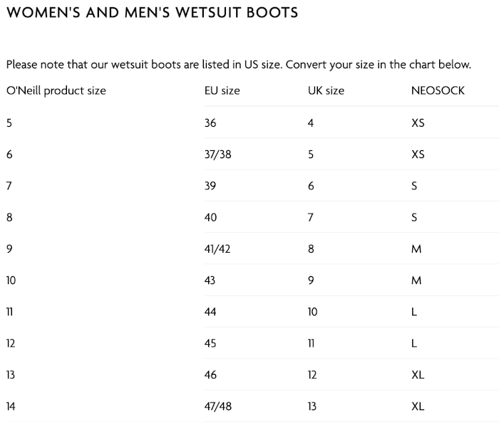Select the 47/48 EU size cell
Image resolution: width=499 pixels, height=448 pixels.
(x=217, y=406)
